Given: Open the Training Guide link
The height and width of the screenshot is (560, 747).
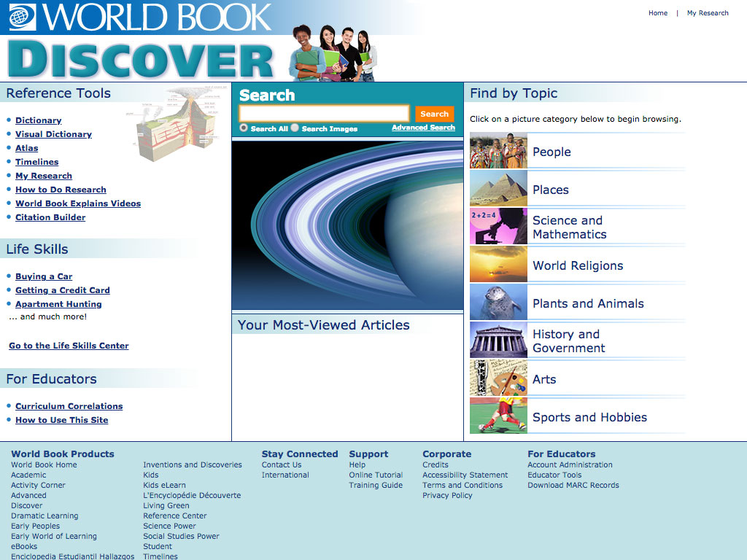Looking at the screenshot, I should (x=376, y=485).
